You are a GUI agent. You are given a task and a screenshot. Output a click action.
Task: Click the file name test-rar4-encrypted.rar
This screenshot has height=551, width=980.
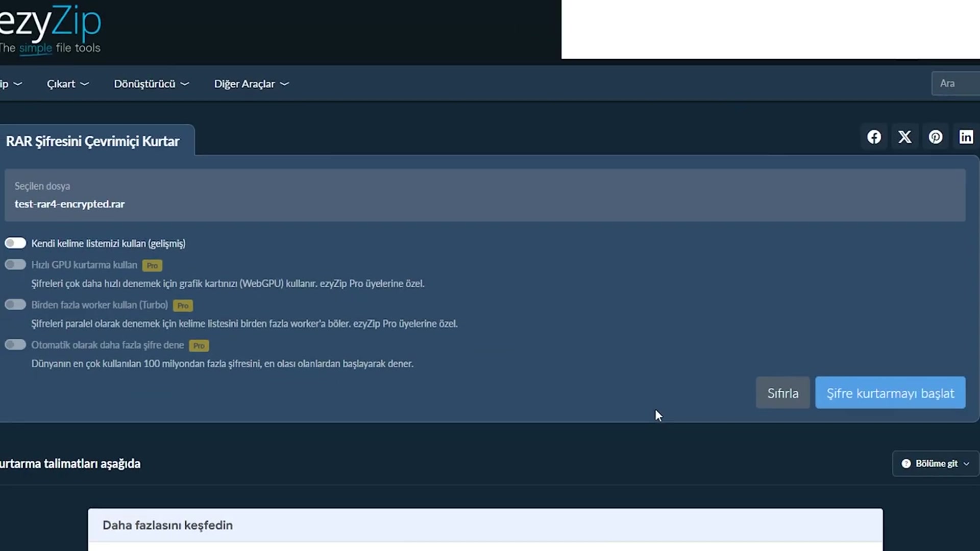coord(69,204)
